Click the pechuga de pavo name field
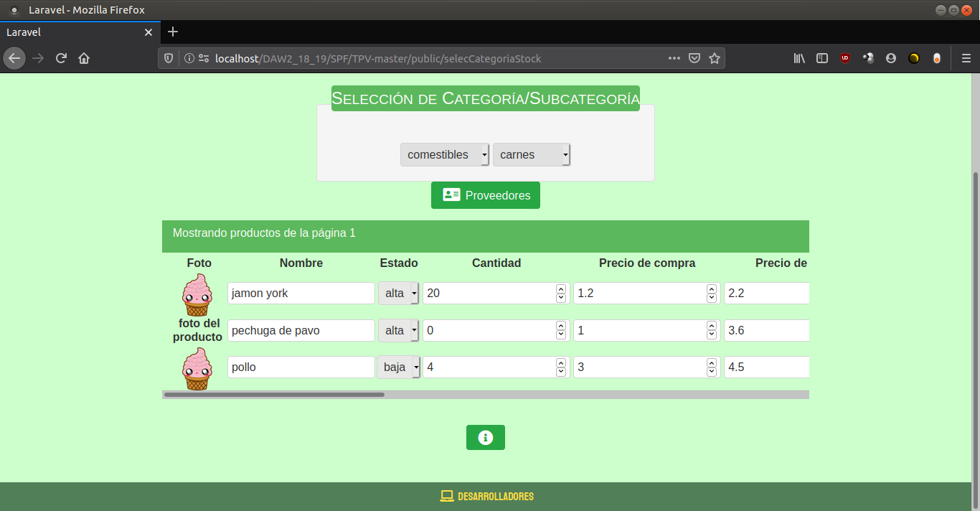 point(301,330)
